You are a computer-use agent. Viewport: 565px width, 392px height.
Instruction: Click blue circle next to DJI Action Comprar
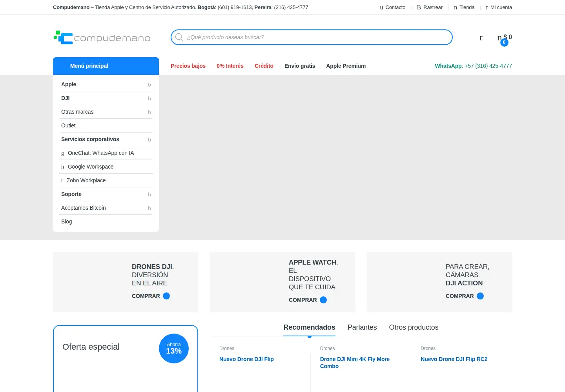point(480,296)
